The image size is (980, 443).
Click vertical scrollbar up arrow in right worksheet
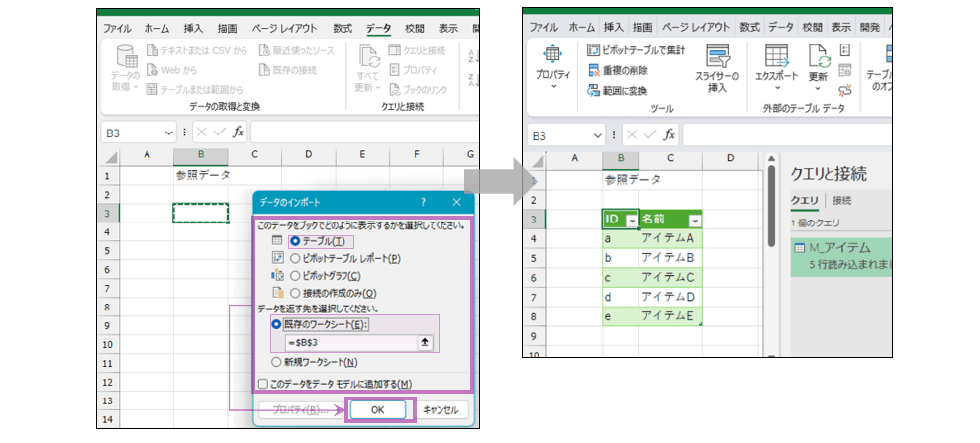pos(770,160)
